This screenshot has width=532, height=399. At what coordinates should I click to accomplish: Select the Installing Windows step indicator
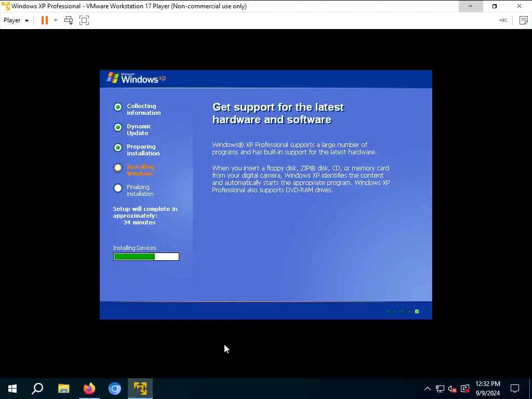tap(118, 168)
